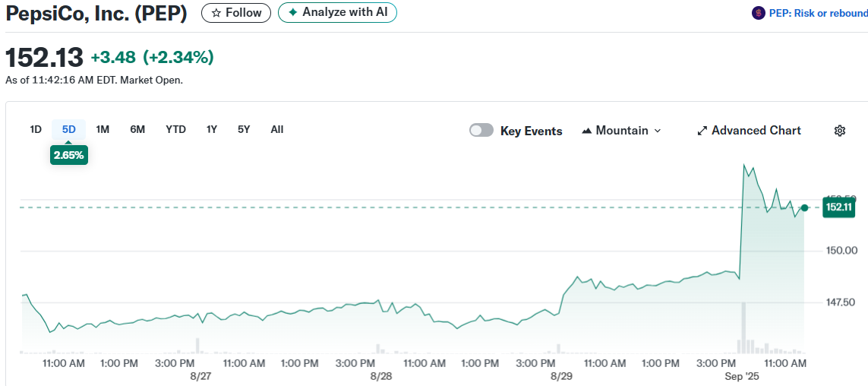Viewport: 868px width, 386px height.
Task: Click the Sep '25 axis label
Action: 740,376
